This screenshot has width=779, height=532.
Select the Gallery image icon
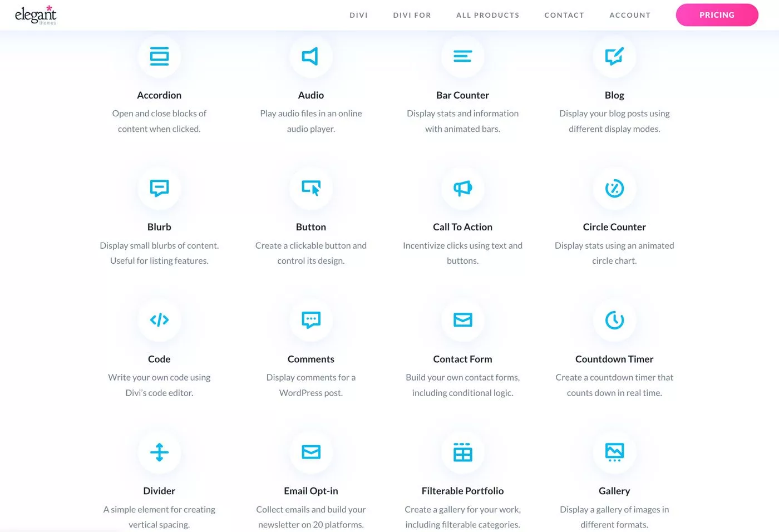pos(614,452)
